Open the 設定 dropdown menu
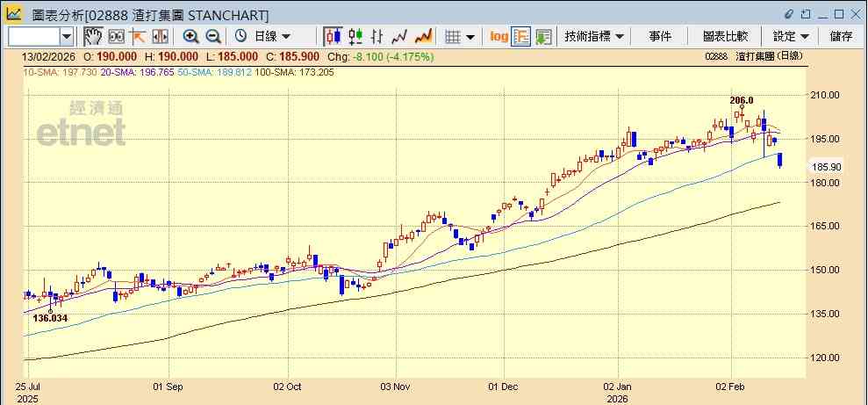 pos(791,37)
